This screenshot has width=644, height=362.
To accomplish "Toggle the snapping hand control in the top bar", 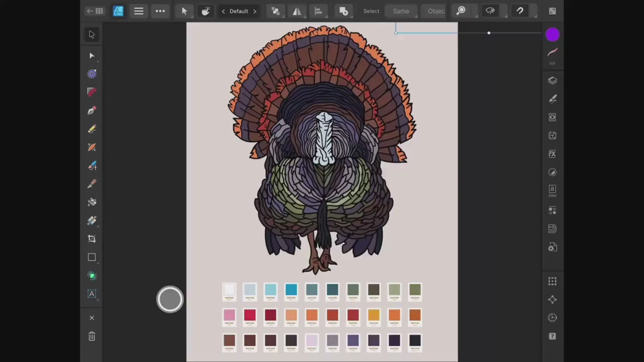I will (x=205, y=11).
